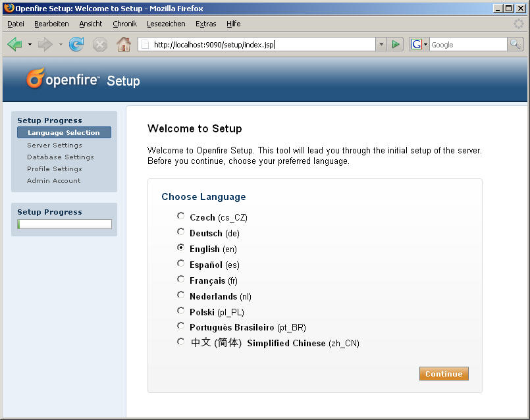530x420 pixels.
Task: Click the Stop loading icon
Action: (x=99, y=45)
